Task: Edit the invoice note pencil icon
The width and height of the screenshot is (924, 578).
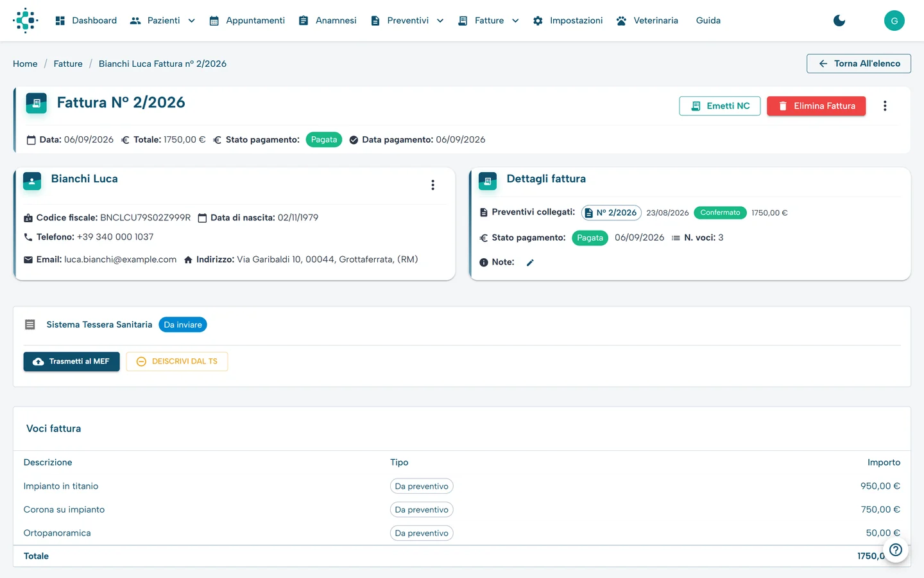Action: (x=530, y=263)
